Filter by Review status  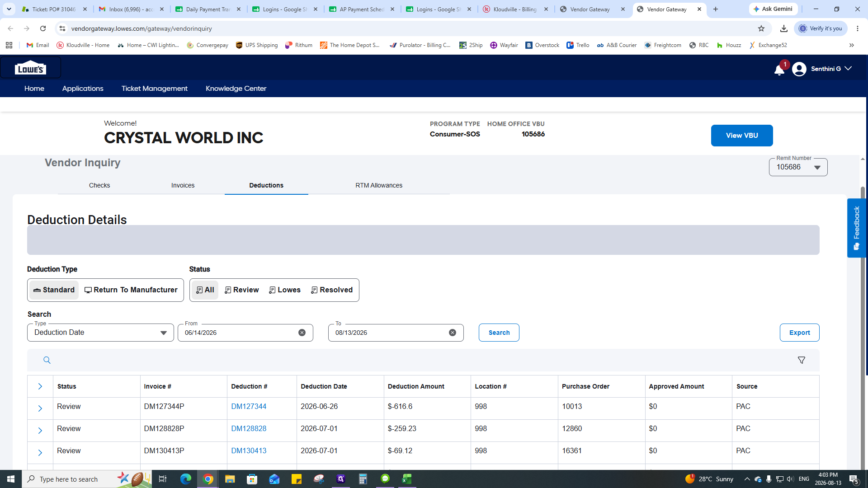(x=242, y=290)
